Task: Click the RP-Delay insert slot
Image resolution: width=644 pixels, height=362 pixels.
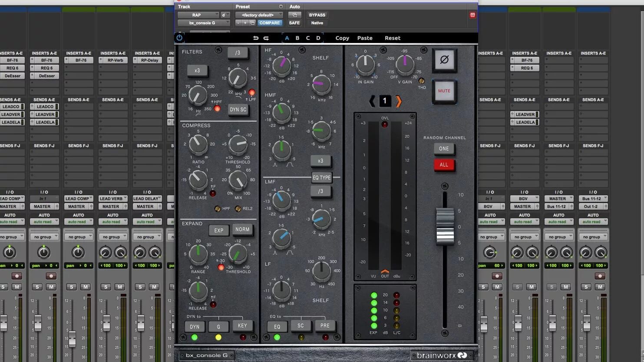Action: [147, 60]
